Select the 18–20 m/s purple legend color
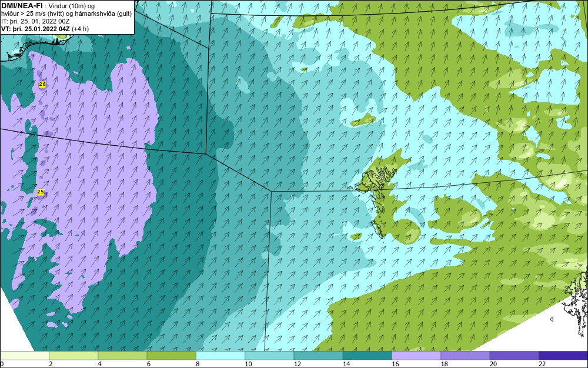588x368 pixels. 465,356
